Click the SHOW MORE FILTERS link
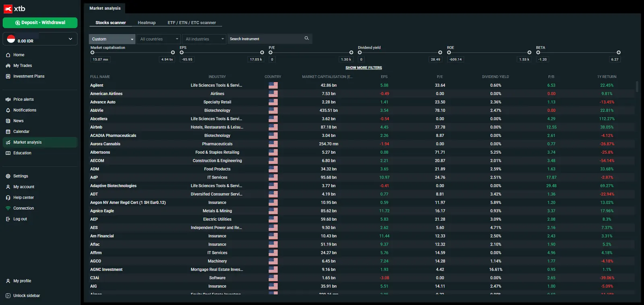This screenshot has width=644, height=305. tap(364, 68)
